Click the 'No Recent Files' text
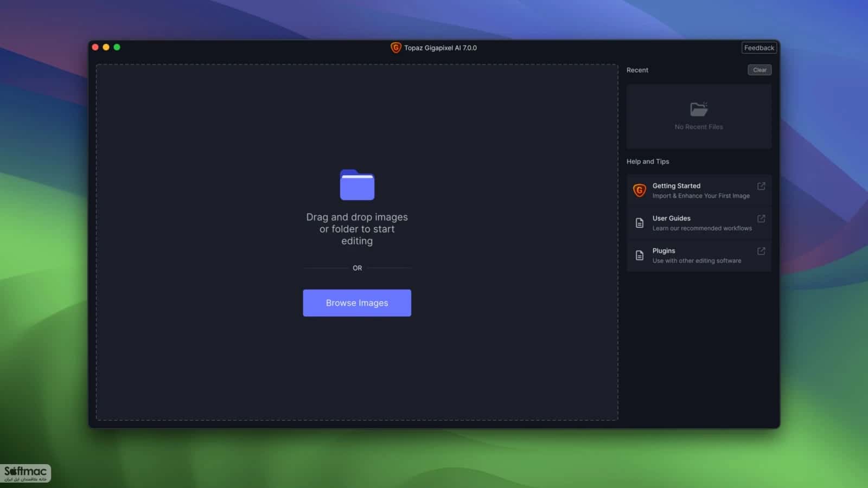868x488 pixels. pyautogui.click(x=699, y=127)
